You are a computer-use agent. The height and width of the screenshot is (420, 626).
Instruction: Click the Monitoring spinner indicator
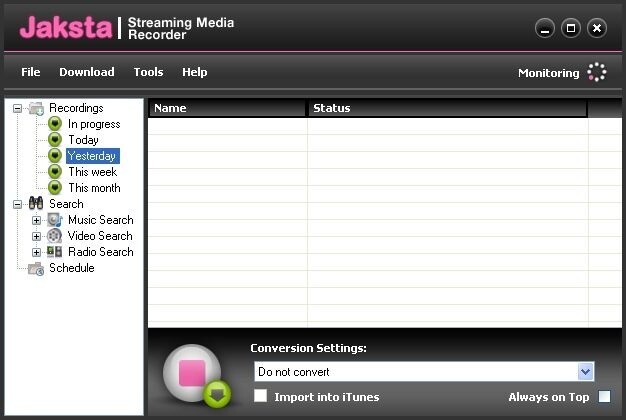[597, 72]
